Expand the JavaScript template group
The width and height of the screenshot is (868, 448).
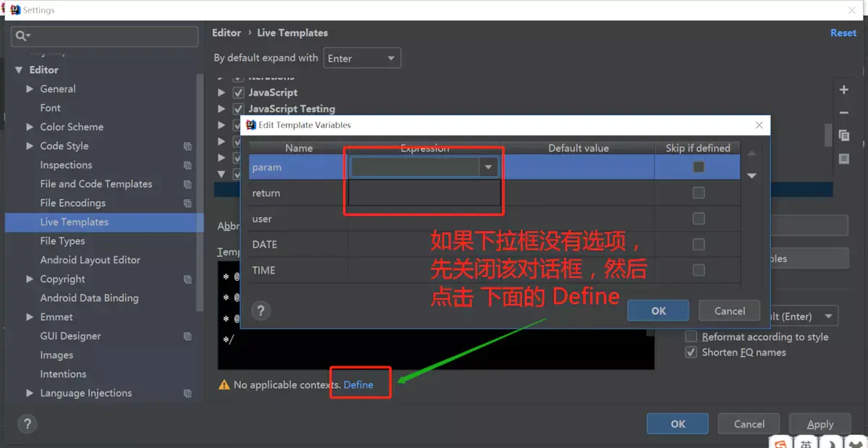pos(222,93)
